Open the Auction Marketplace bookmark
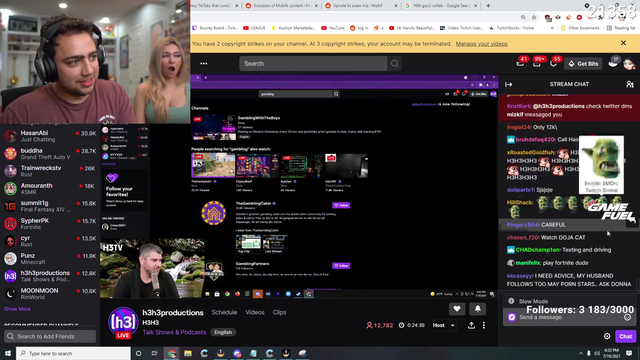The height and width of the screenshot is (360, 640). [293, 28]
